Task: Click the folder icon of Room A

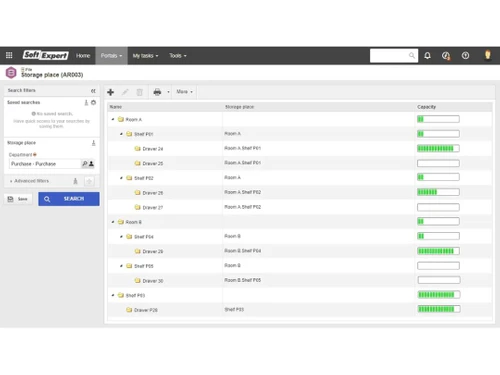Action: (121, 119)
